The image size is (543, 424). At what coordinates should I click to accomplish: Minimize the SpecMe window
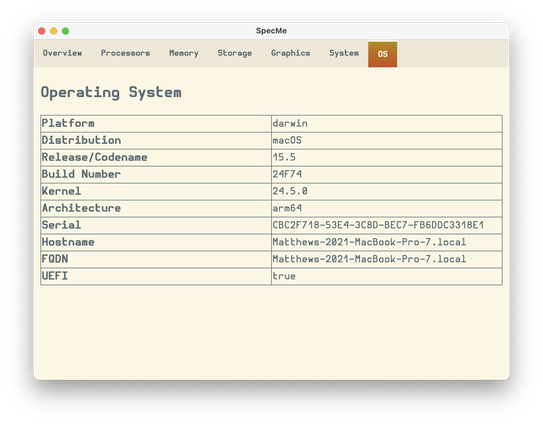[54, 31]
